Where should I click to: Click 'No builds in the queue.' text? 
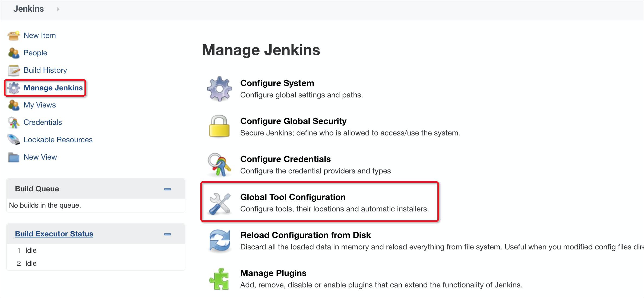45,205
